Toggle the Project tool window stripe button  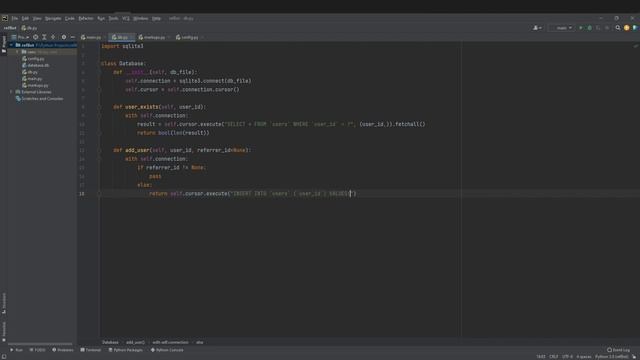(4, 44)
